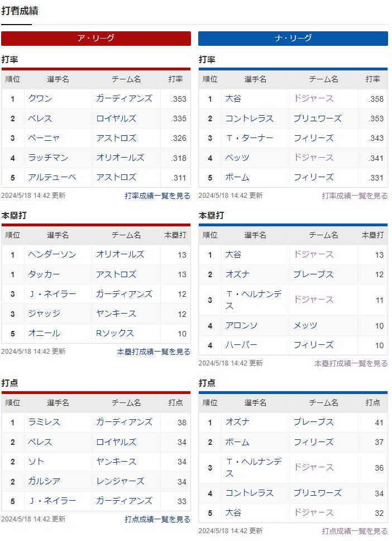Image resolution: width=392 pixels, height=541 pixels.
Task: Open ア・リーグ 打点成績一覧を見る link
Action: [157, 519]
